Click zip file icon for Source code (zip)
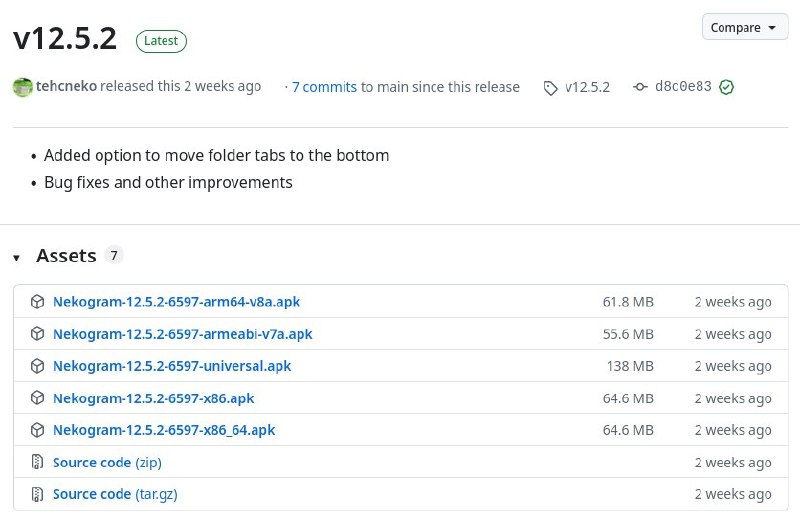The image size is (800, 522). tap(37, 462)
